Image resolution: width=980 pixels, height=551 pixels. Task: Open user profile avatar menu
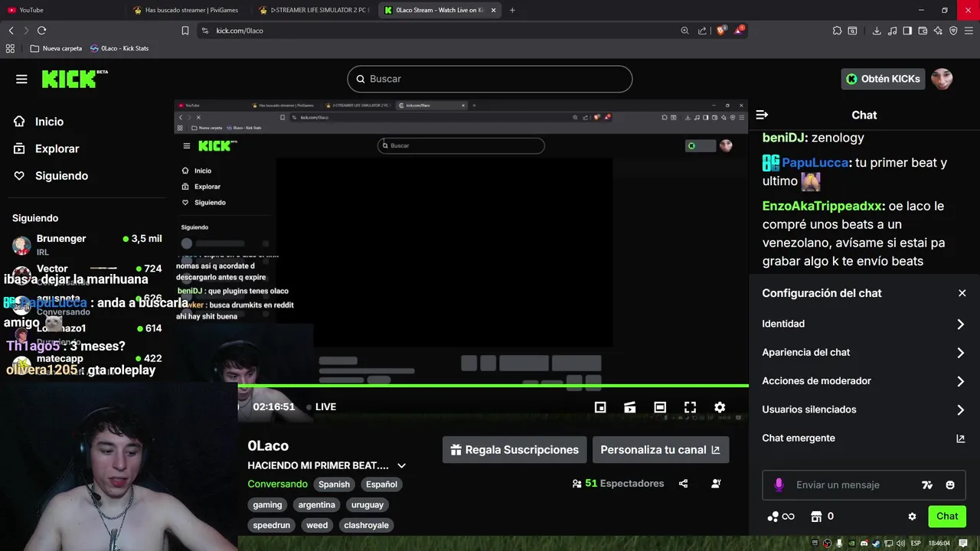click(x=942, y=79)
